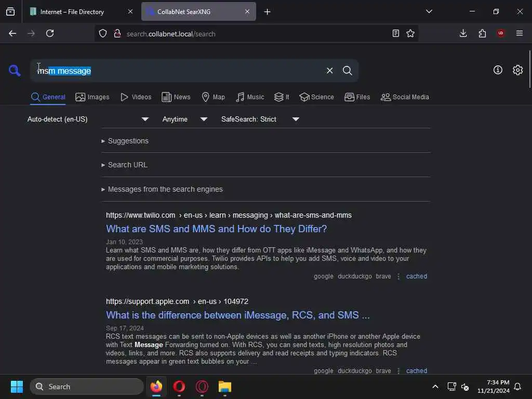Screen dimensions: 532x399
Task: Switch to It category
Action: coord(282,97)
